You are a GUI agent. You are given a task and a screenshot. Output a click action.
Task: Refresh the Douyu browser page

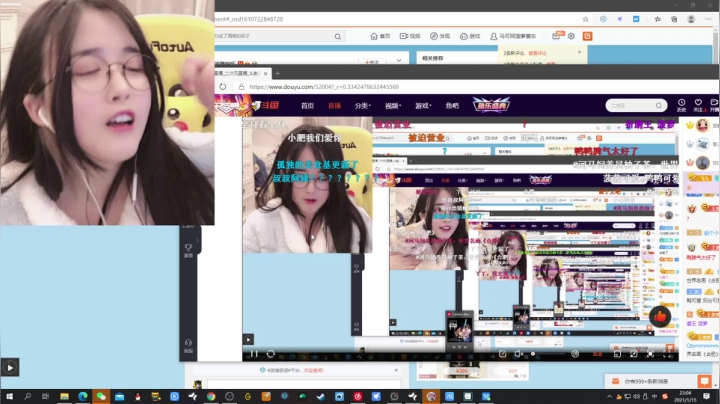[x=223, y=86]
